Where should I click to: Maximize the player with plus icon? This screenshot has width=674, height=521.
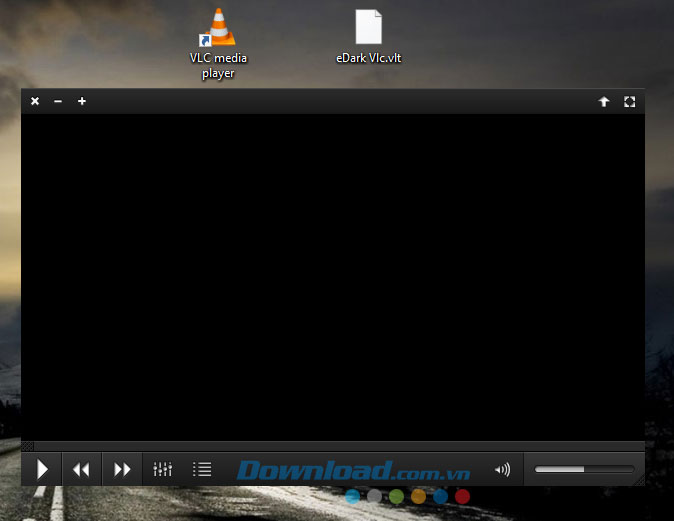82,101
